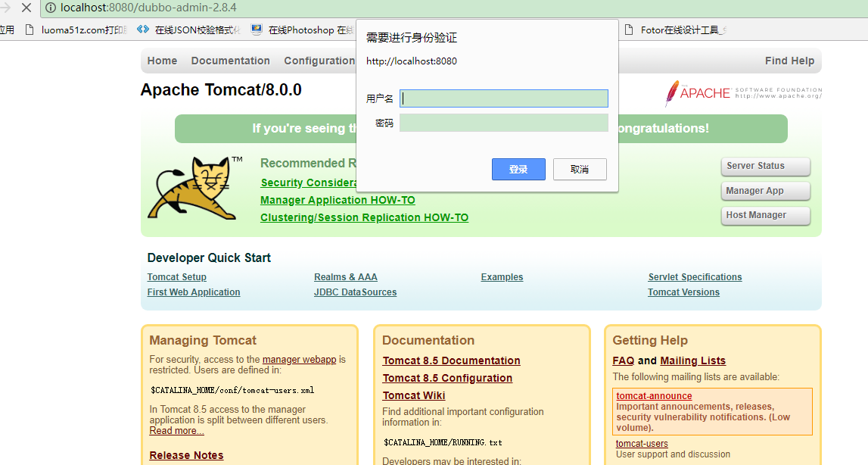Open the Mailing Lists link

click(692, 360)
